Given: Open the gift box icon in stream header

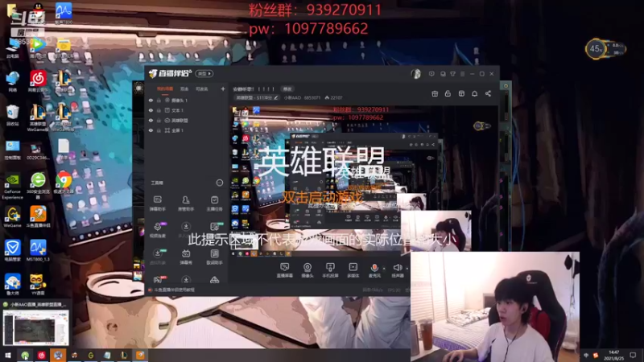Looking at the screenshot, I should pos(435,93).
